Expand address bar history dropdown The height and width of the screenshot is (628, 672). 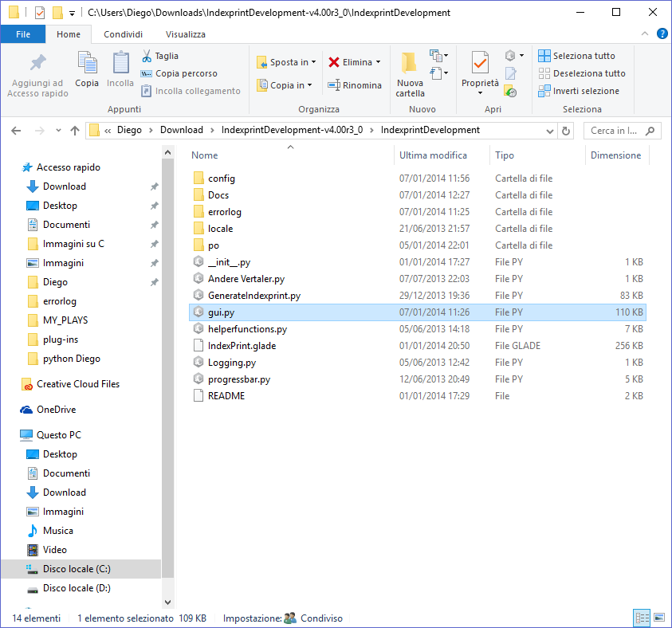coord(550,131)
